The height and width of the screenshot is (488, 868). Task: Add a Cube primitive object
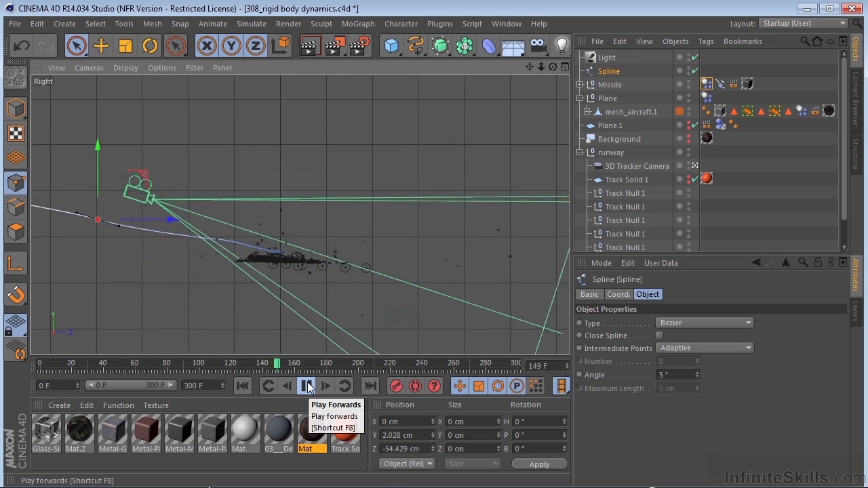click(392, 45)
